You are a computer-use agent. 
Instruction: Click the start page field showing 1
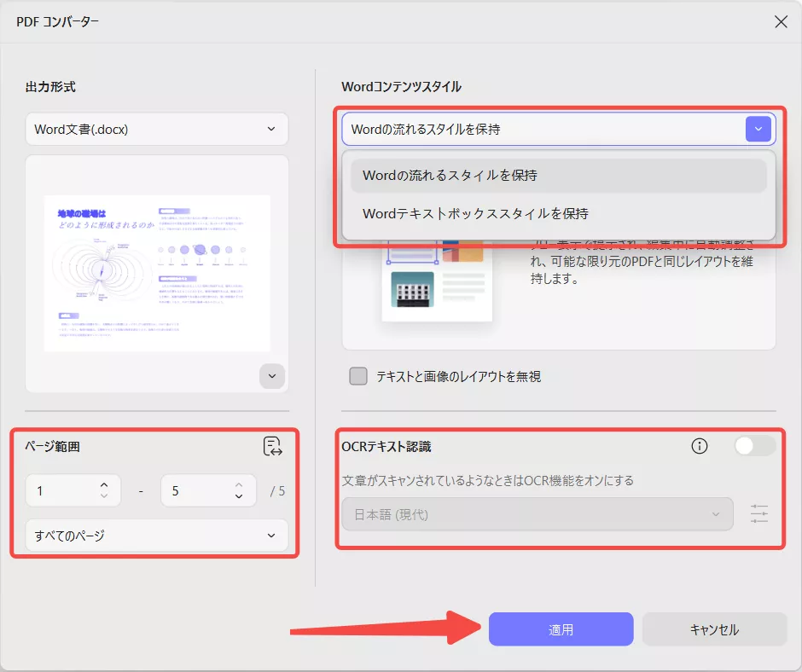(x=73, y=491)
